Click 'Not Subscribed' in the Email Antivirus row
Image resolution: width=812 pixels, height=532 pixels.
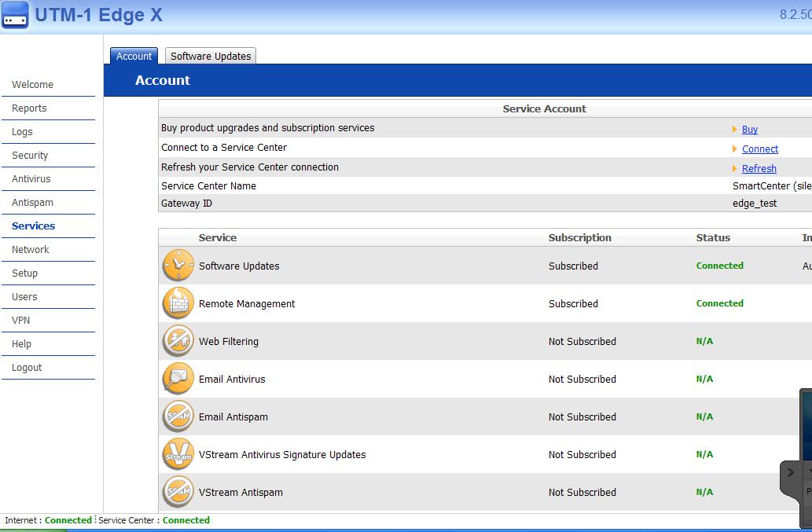[x=582, y=380]
